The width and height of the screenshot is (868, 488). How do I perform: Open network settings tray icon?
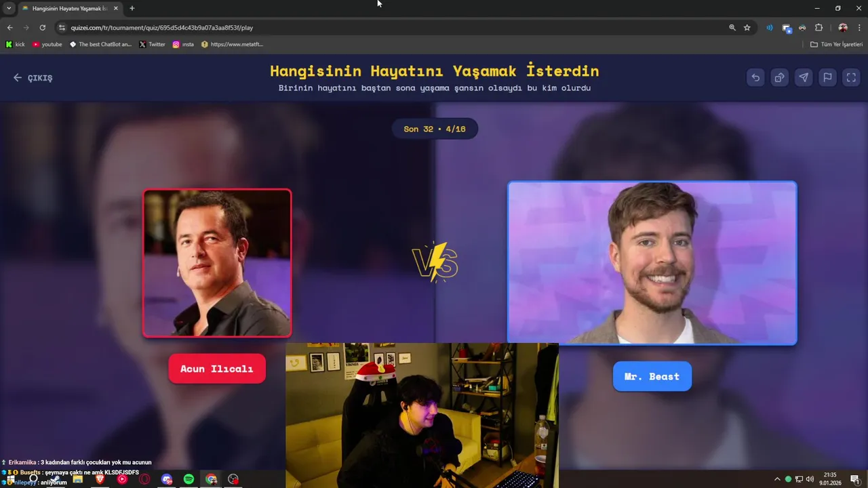799,479
